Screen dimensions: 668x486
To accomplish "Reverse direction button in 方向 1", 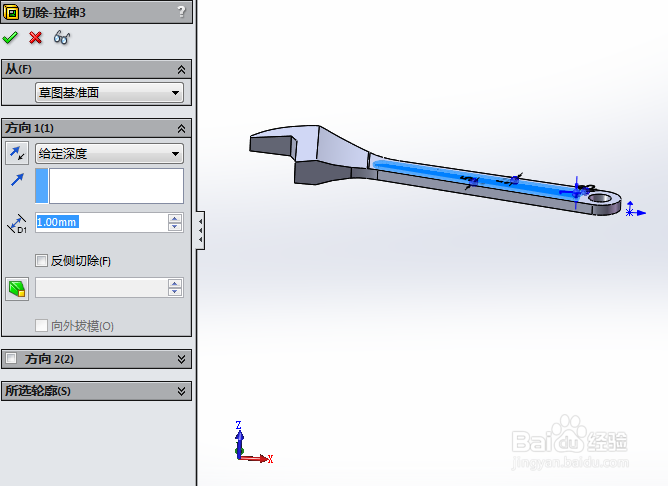I will click(17, 153).
